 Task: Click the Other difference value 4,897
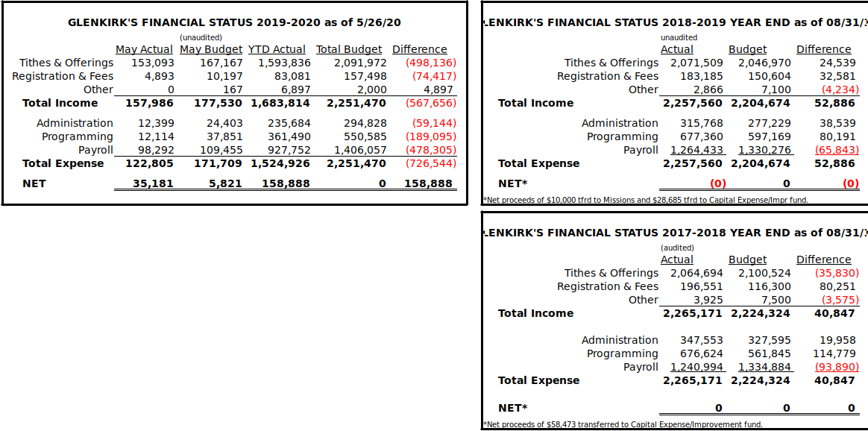438,89
